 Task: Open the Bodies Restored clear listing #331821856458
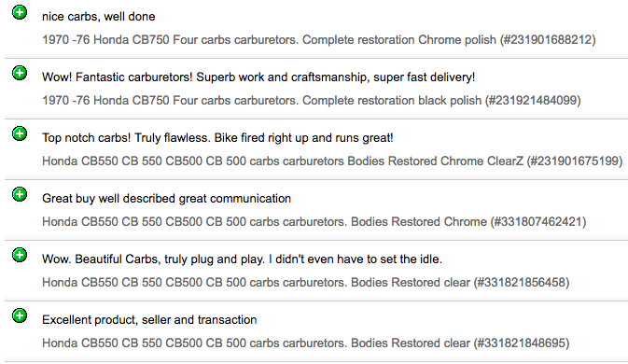point(305,282)
